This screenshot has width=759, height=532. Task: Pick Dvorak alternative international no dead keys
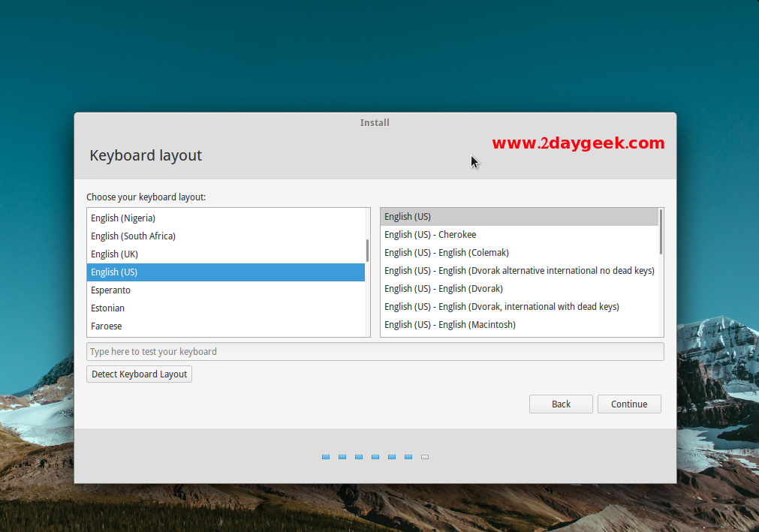click(x=519, y=270)
